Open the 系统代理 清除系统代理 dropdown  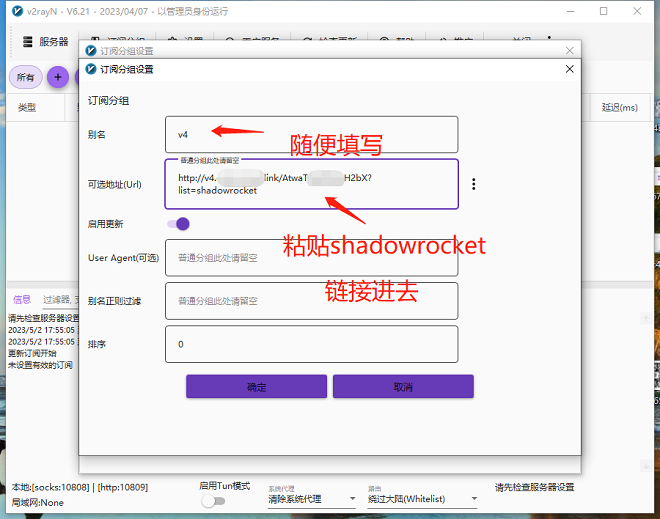point(312,499)
